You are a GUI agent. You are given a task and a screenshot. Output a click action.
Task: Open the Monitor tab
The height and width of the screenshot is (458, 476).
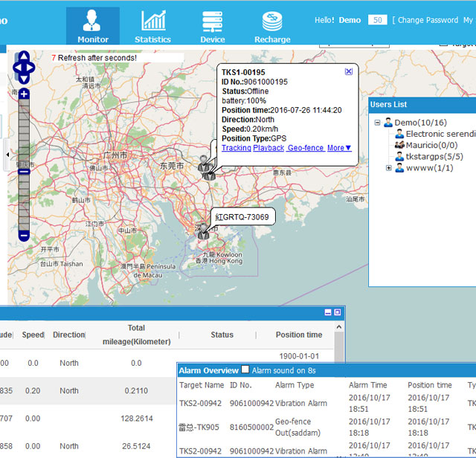tap(92, 26)
